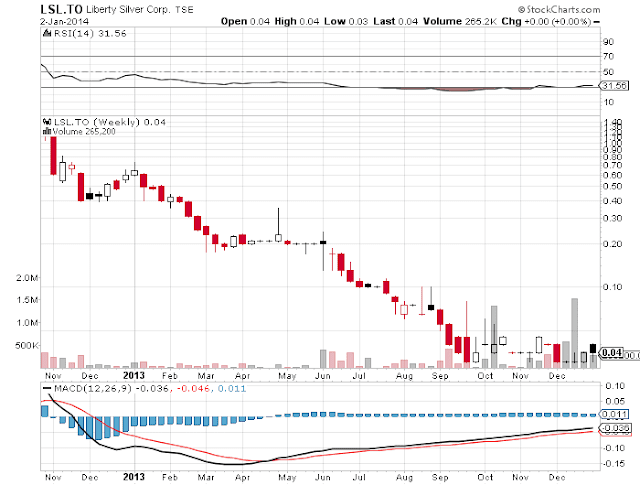Image resolution: width=640 pixels, height=485 pixels.
Task: Click the last black candlestick at chart's right edge
Action: 593,349
